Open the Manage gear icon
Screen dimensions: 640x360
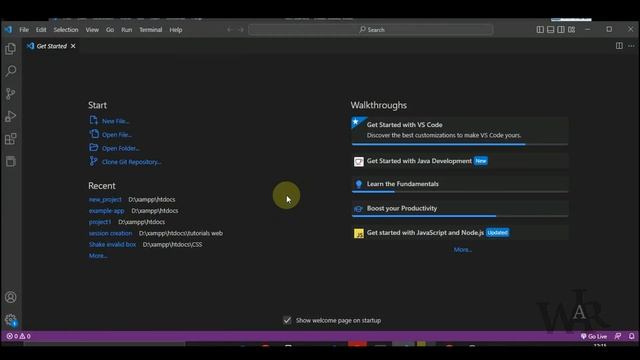coord(11,320)
